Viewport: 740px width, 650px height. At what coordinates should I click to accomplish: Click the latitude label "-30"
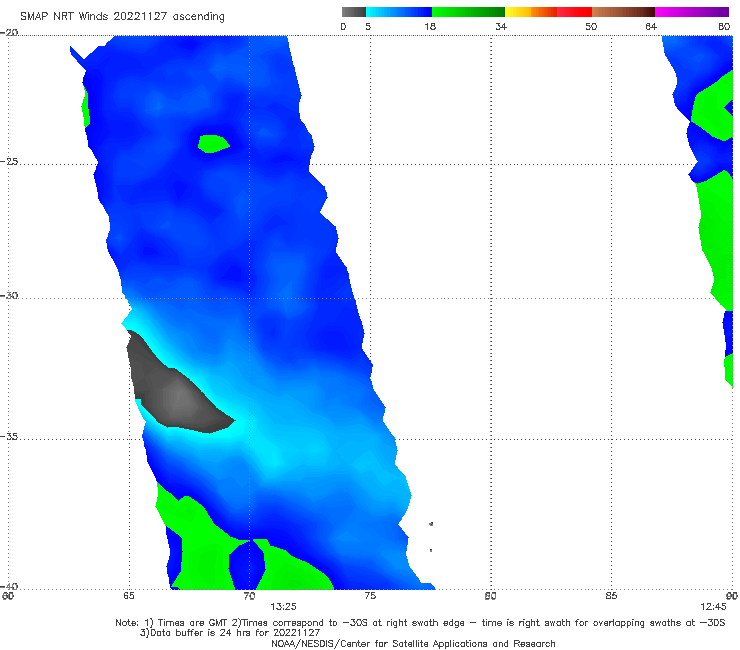pos(9,295)
